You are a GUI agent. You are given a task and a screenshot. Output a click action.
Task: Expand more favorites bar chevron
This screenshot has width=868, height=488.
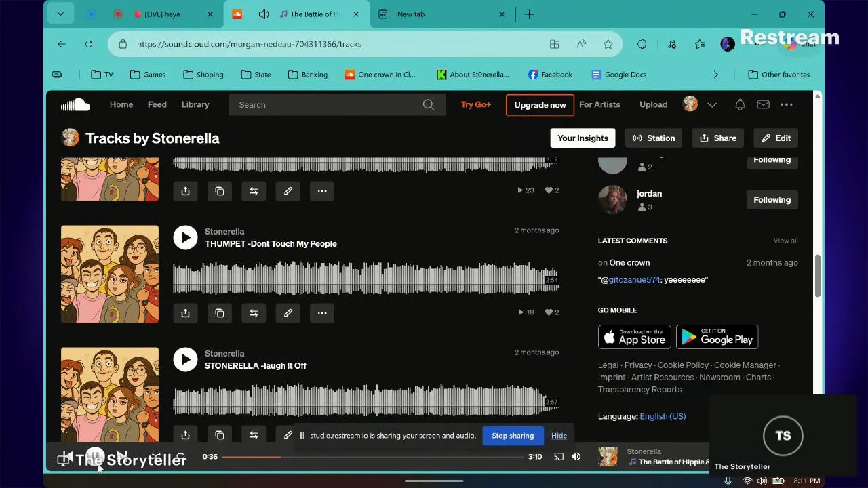pos(715,75)
